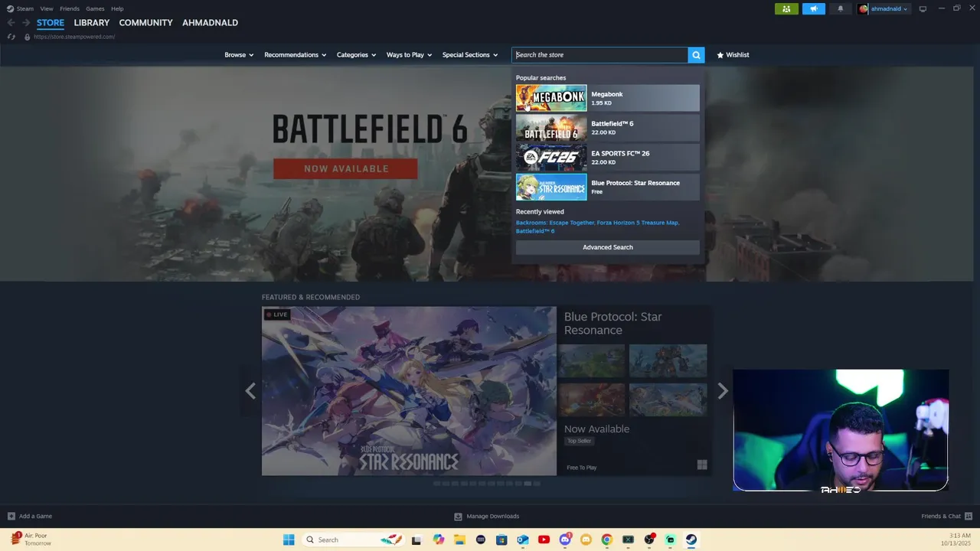Image resolution: width=980 pixels, height=551 pixels.
Task: Open the Steam menu
Action: click(x=25, y=9)
